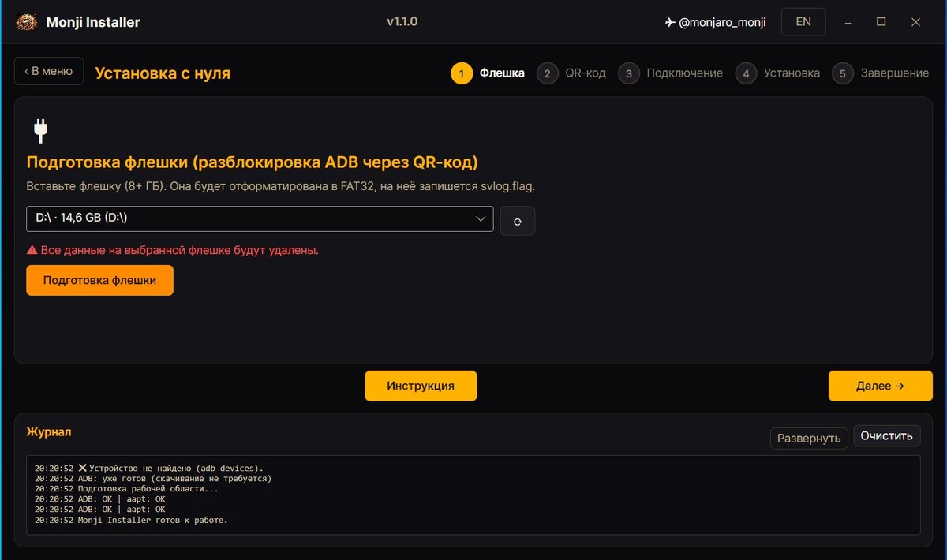Clear the log with Очистить
The width and height of the screenshot is (947, 560).
point(887,435)
